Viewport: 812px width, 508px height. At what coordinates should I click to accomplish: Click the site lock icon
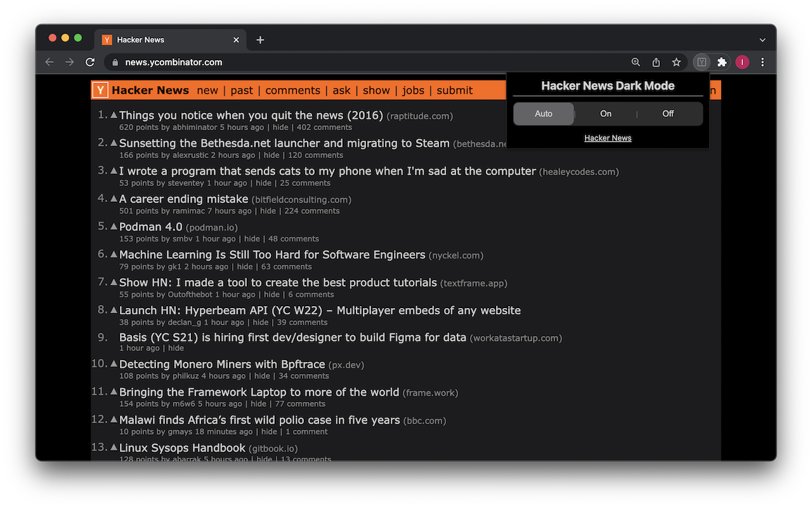click(115, 62)
